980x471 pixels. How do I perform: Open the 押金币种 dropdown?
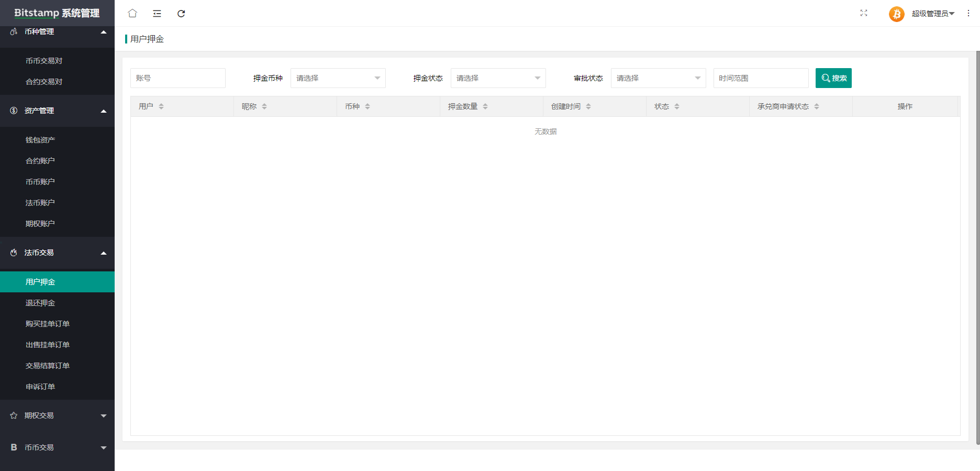click(338, 78)
